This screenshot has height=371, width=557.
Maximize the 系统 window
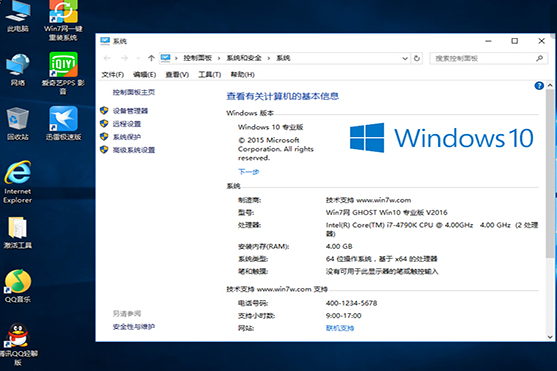click(x=514, y=41)
